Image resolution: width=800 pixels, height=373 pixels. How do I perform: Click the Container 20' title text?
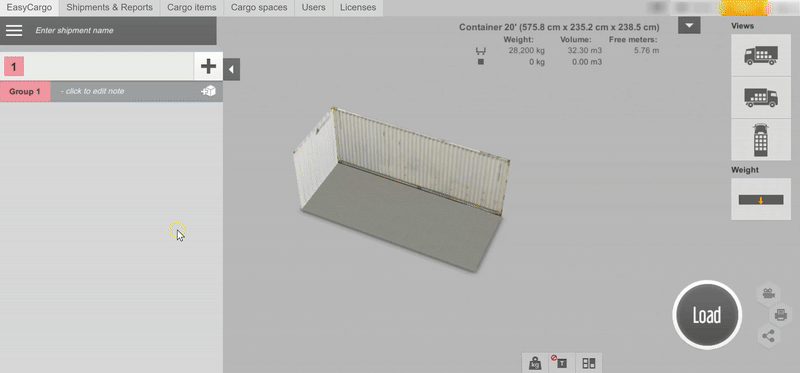pyautogui.click(x=559, y=28)
